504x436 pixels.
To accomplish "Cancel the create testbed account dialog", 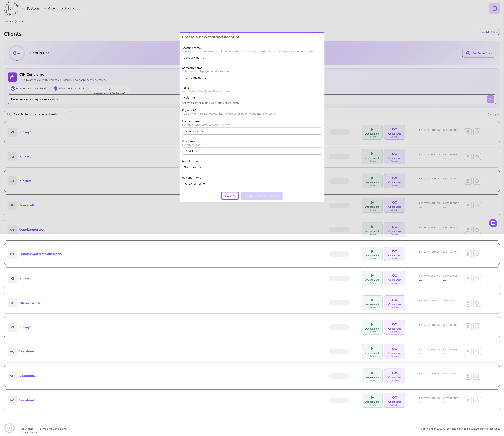I will click(230, 196).
